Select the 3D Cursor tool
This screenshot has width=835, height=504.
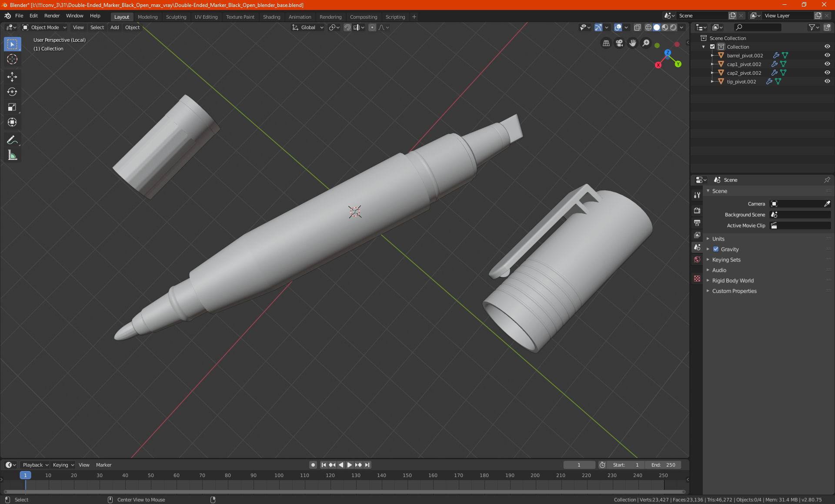pyautogui.click(x=12, y=59)
